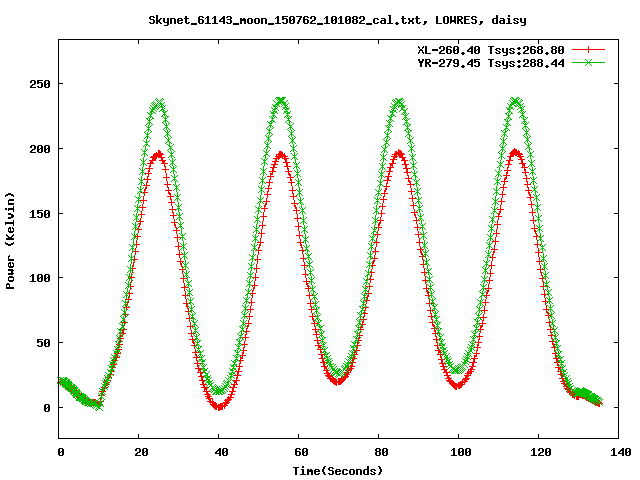
Task: Select the red legend line sample
Action: click(x=590, y=49)
